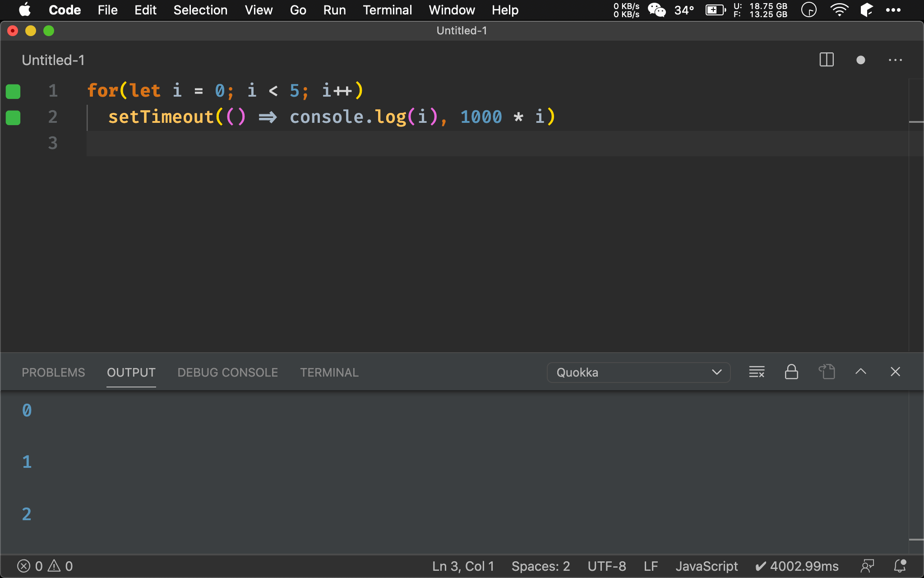The height and width of the screenshot is (578, 924).
Task: Toggle output scroll lock
Action: 791,372
